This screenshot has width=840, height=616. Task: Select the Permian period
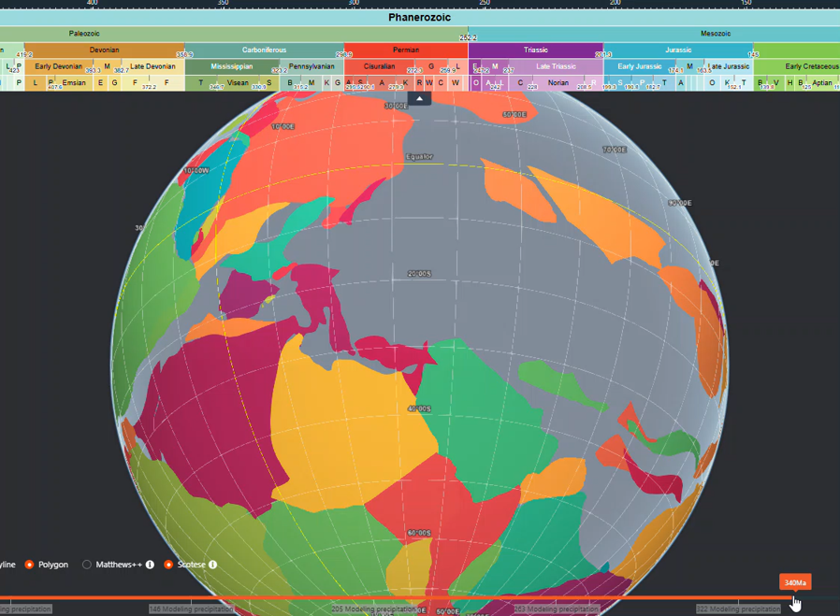(406, 50)
